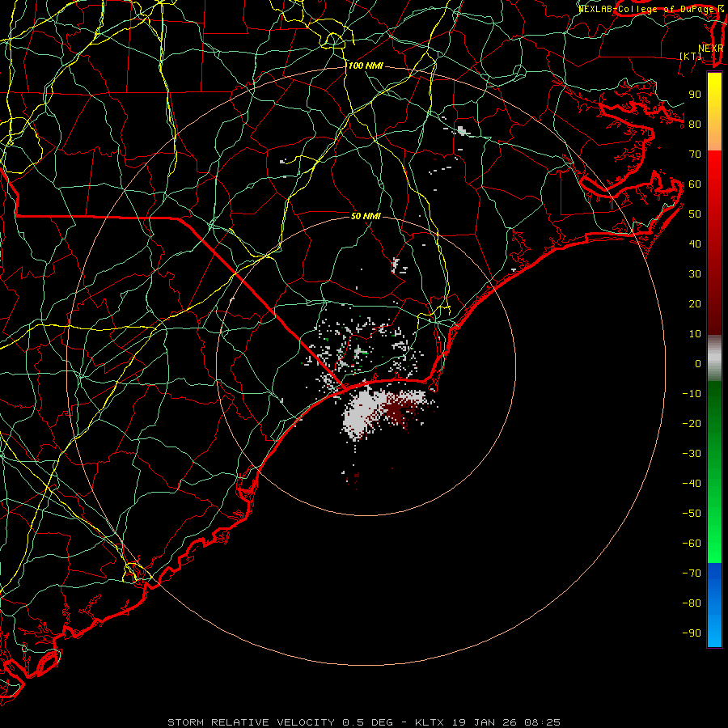
Task: Select the 70 knot scale label
Action: pos(695,154)
